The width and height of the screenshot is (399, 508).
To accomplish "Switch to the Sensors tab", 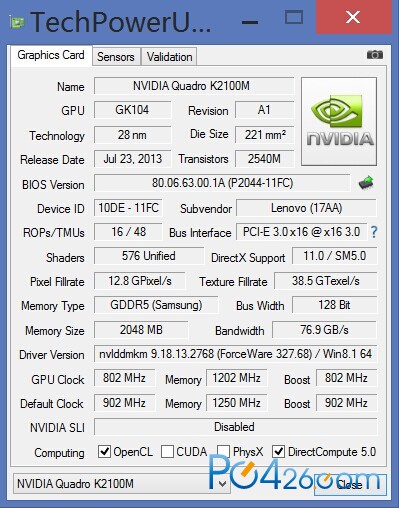I will click(x=116, y=57).
